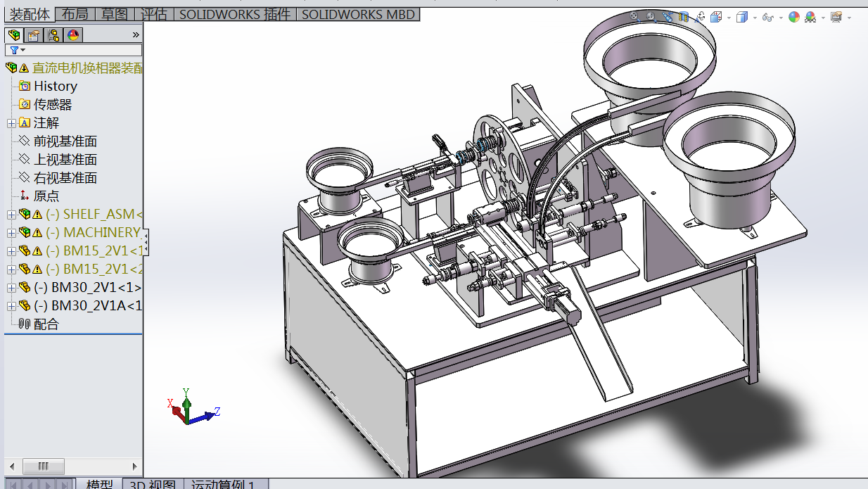Open the SOLIDWORKS MBD tab
The width and height of the screenshot is (868, 489).
click(358, 14)
